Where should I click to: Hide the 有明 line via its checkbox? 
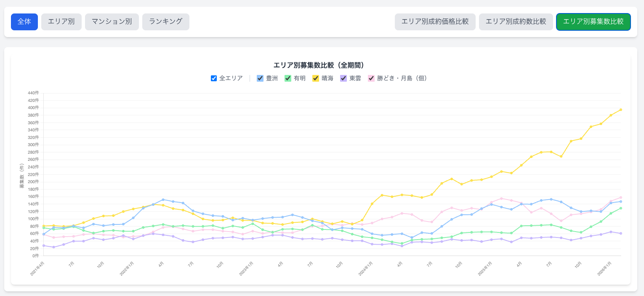point(288,78)
